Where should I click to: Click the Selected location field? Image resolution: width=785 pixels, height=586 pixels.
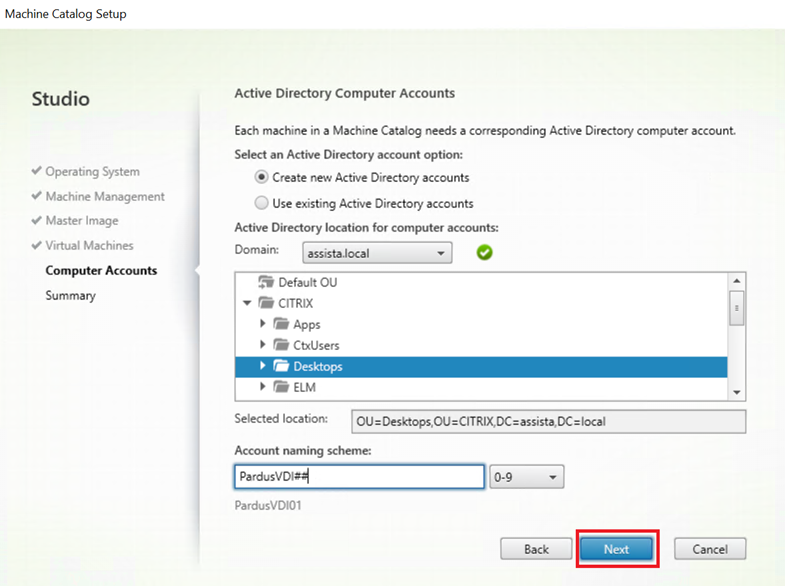point(549,421)
